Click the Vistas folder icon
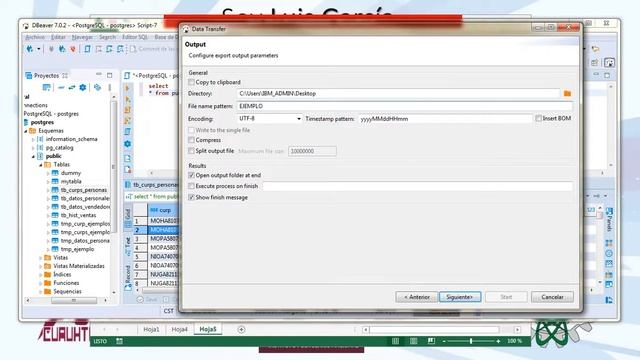 pos(48,258)
